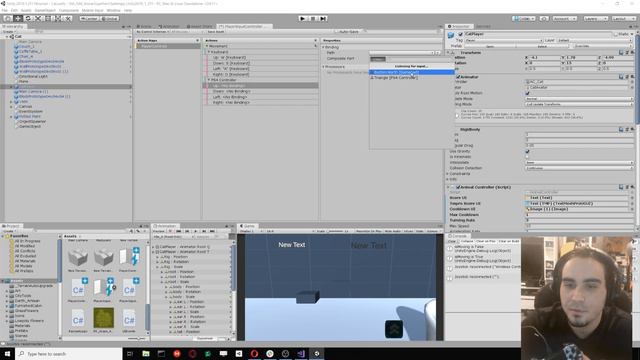Open Interpolate dropdown in Rigidbody
This screenshot has width=640, height=360.
coord(579,162)
